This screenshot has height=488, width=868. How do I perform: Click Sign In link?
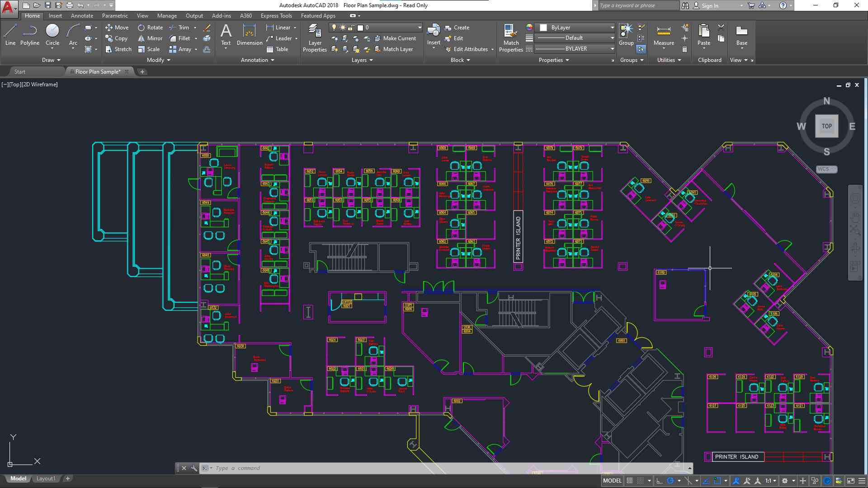709,6
